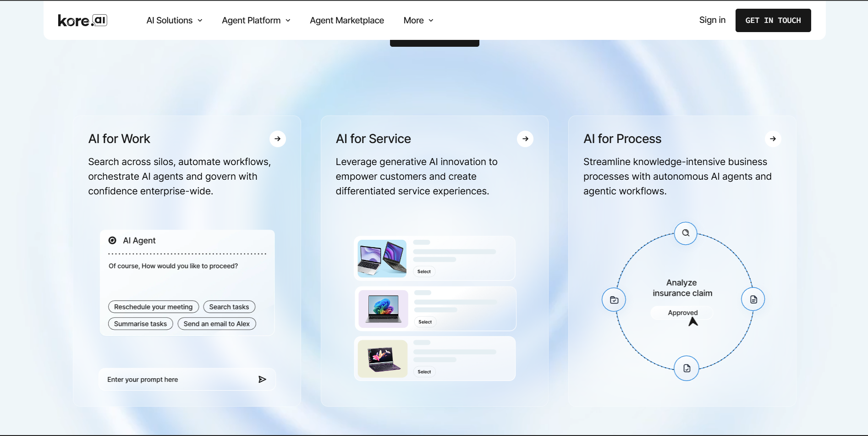Click the AI for Work arrow icon
This screenshot has width=868, height=436.
coord(278,139)
